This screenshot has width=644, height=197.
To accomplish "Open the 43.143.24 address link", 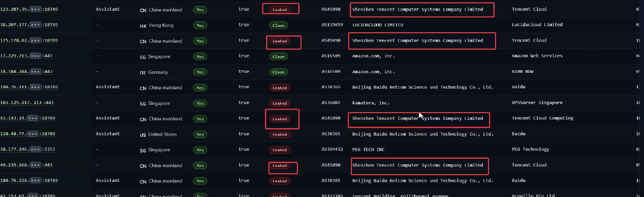I will tap(28, 118).
